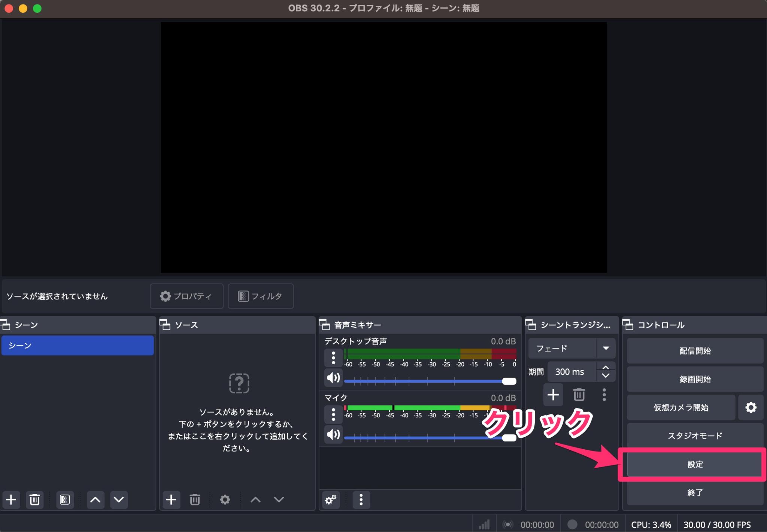The height and width of the screenshot is (532, 767).
Task: Mute デスクトップ音声 speaker toggle
Action: [x=333, y=378]
